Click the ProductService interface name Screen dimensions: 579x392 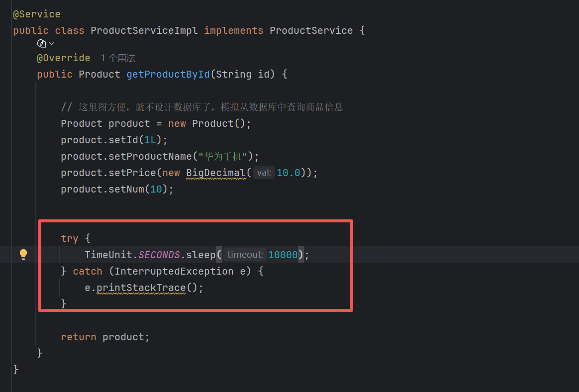coord(311,31)
